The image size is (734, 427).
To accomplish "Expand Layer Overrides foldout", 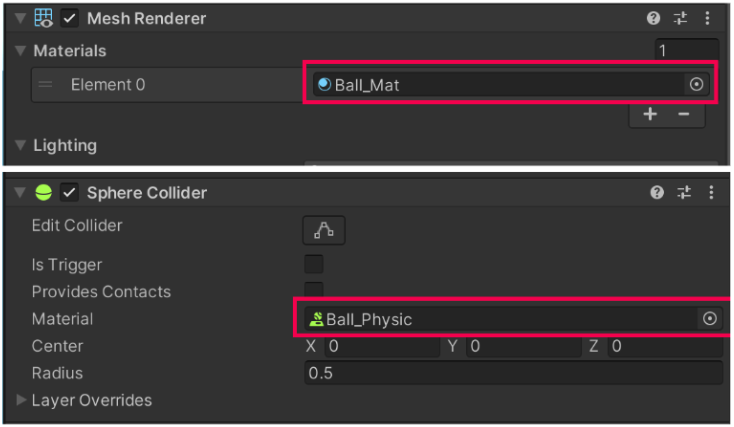I will (x=22, y=400).
